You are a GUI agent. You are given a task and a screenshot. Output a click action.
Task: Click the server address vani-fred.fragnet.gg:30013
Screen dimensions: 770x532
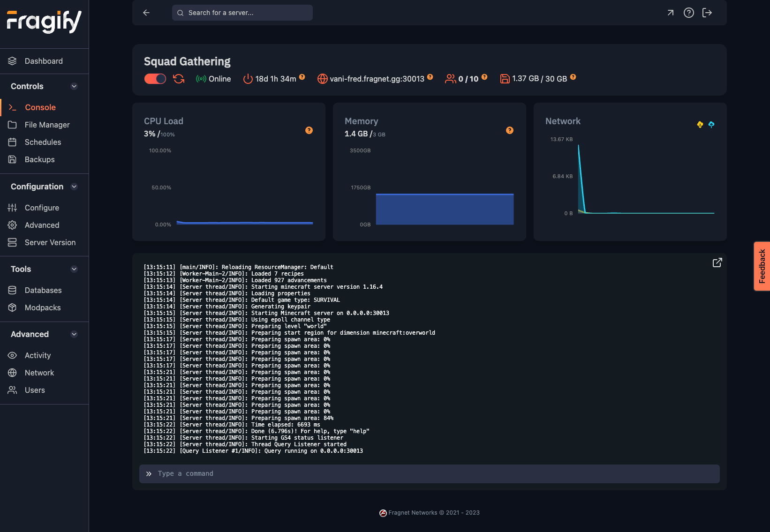click(x=377, y=79)
